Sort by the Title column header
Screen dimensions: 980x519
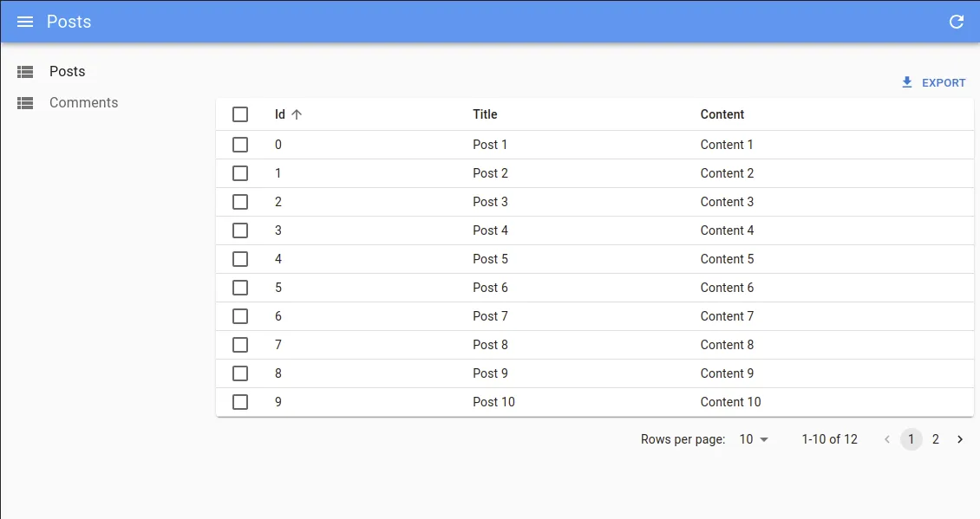485,114
